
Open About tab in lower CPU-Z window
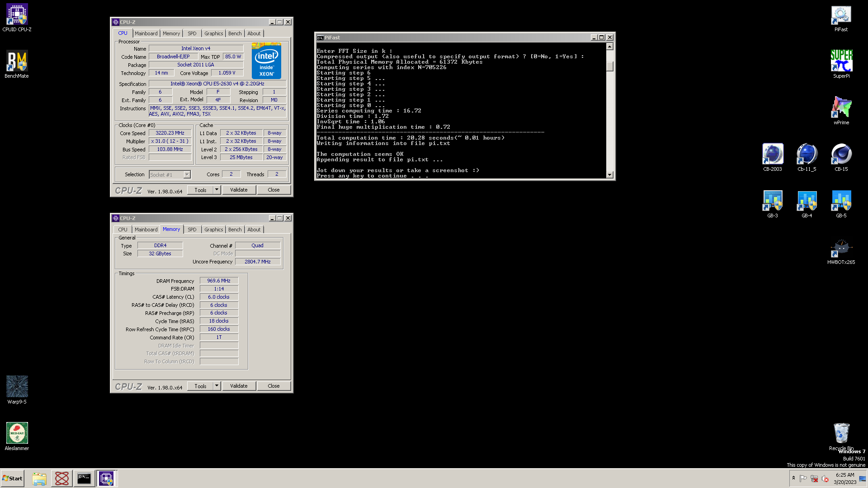click(x=254, y=230)
